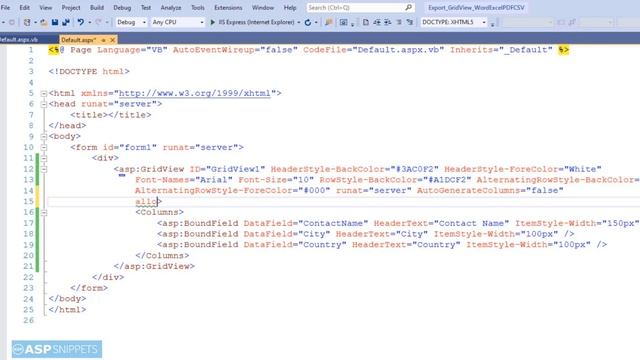Screen dimensions: 640x360
Task: Open the Build menu
Action: click(97, 7)
